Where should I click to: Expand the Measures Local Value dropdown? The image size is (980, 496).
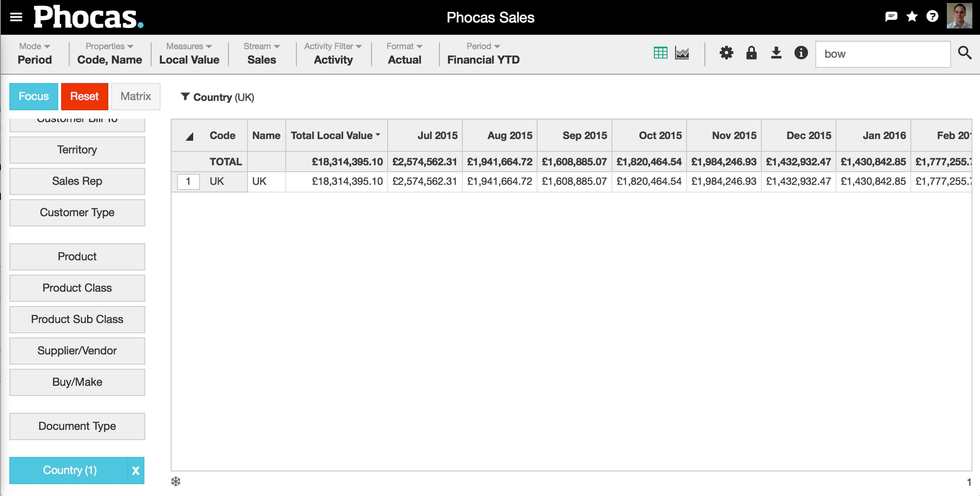pyautogui.click(x=189, y=53)
